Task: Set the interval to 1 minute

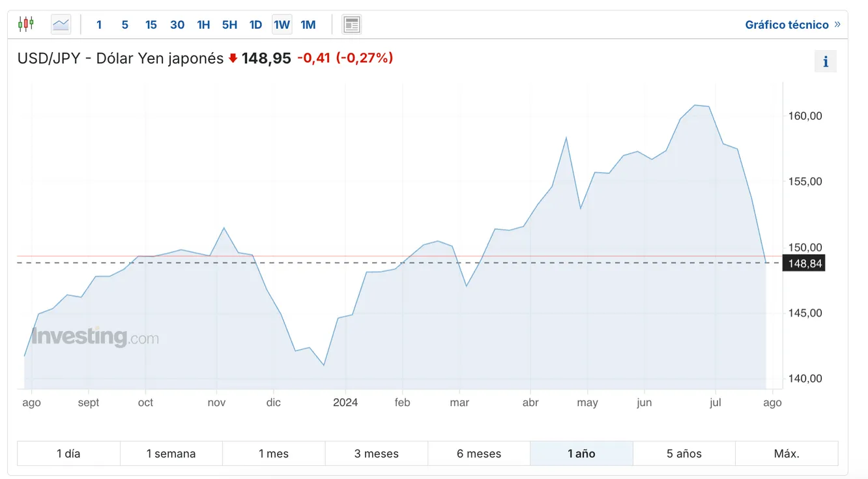Action: 99,25
